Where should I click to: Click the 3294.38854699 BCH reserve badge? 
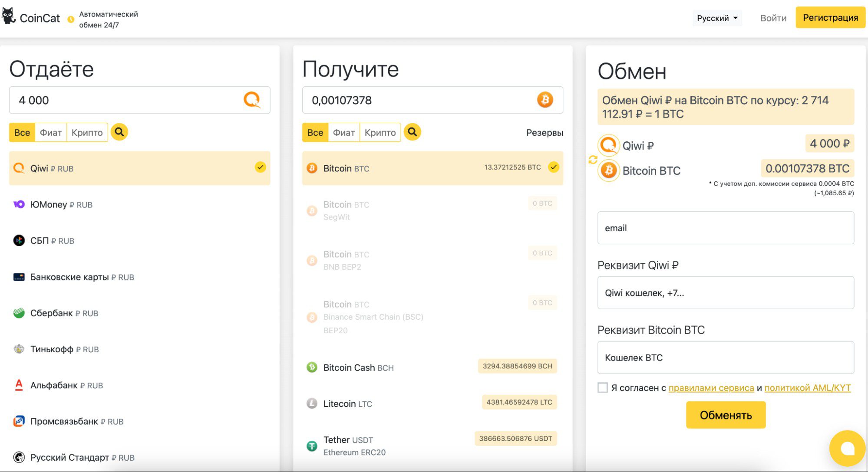pyautogui.click(x=517, y=366)
